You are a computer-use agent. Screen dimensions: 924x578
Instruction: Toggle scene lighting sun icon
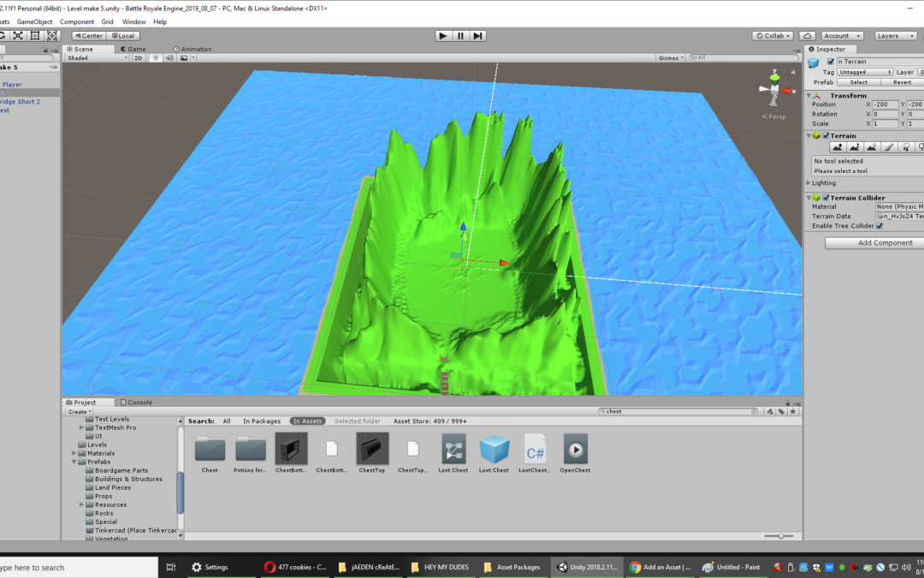pos(156,58)
